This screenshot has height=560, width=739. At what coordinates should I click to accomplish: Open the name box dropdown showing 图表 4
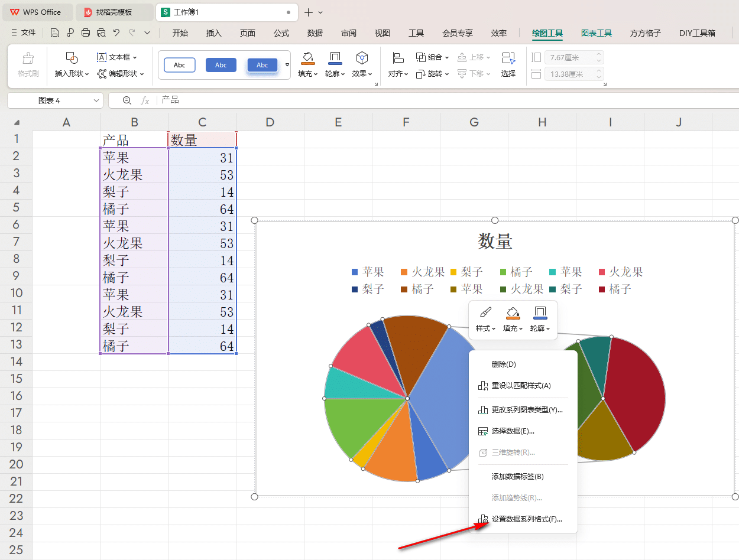pyautogui.click(x=97, y=100)
